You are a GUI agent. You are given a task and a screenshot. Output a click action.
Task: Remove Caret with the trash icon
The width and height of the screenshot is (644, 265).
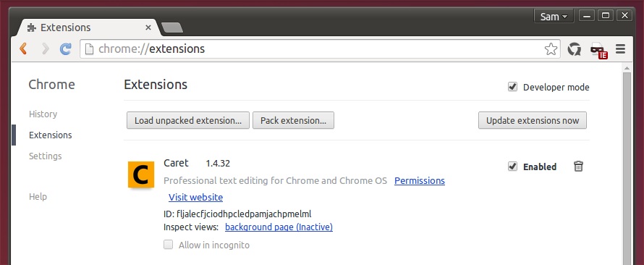tap(578, 167)
